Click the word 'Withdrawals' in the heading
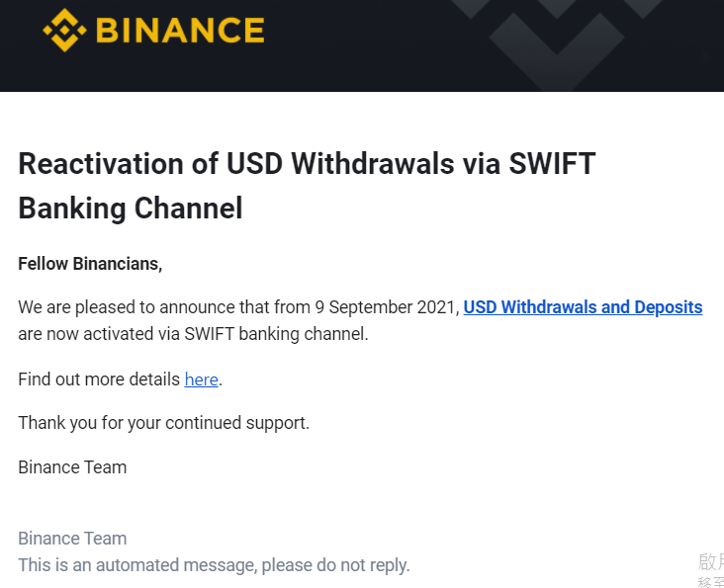Screen dimensions: 724x588 pyautogui.click(x=373, y=164)
